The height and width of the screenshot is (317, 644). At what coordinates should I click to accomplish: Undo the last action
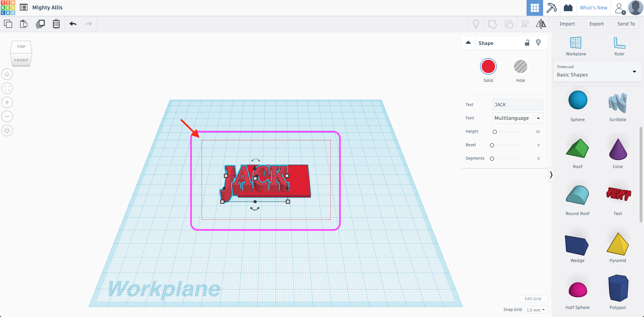tap(72, 24)
